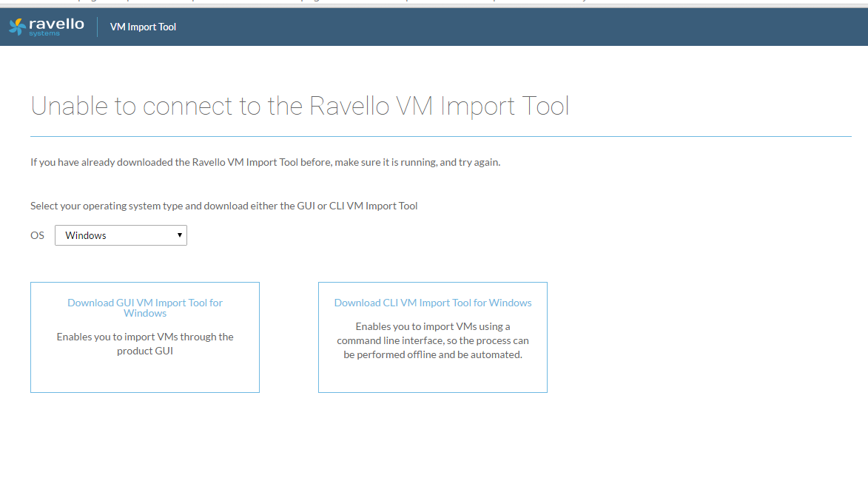Click empty space inside the GUI download card
The width and height of the screenshot is (868, 495).
click(145, 375)
